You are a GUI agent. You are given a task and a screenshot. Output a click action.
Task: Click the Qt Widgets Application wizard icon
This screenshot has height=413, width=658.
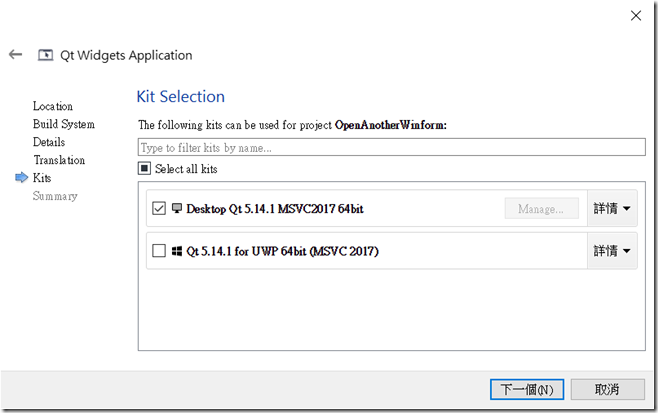[x=45, y=55]
